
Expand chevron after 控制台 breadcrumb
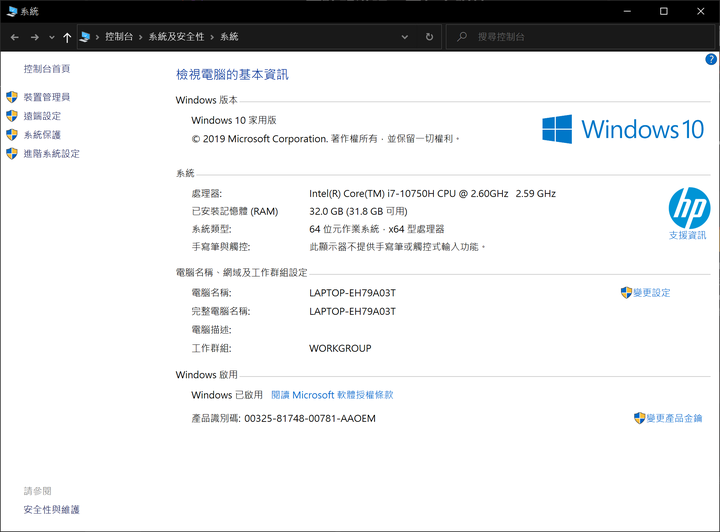pos(141,37)
